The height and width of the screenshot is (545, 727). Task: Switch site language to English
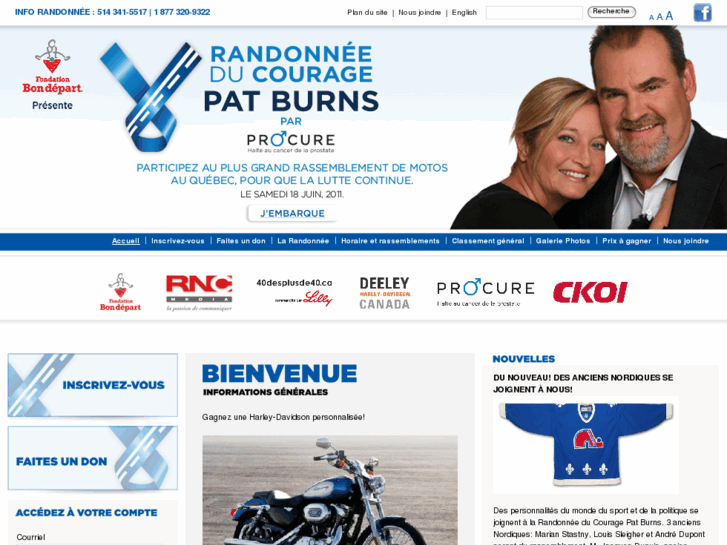coord(464,13)
